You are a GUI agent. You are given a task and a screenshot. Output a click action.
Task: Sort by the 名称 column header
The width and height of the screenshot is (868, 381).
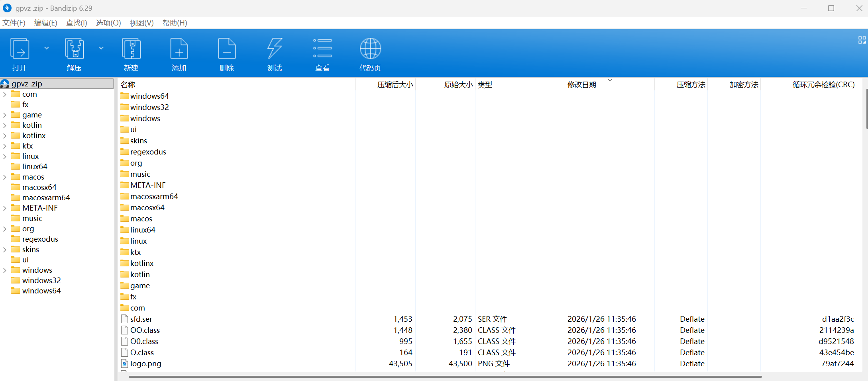[128, 85]
